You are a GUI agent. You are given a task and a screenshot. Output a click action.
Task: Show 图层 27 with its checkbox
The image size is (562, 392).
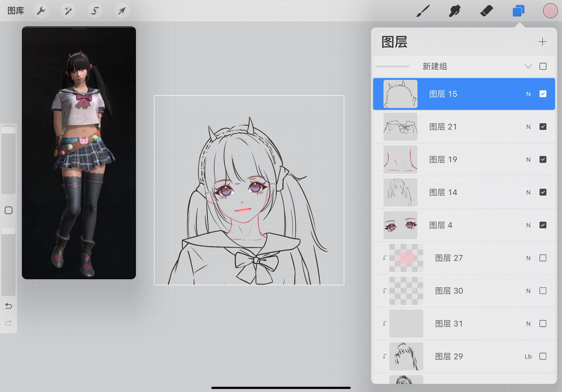tap(543, 258)
